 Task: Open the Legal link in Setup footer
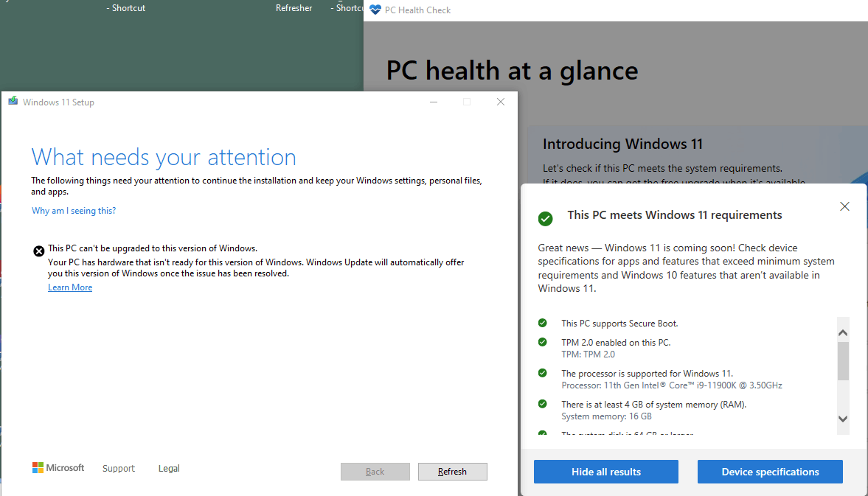[x=169, y=468]
